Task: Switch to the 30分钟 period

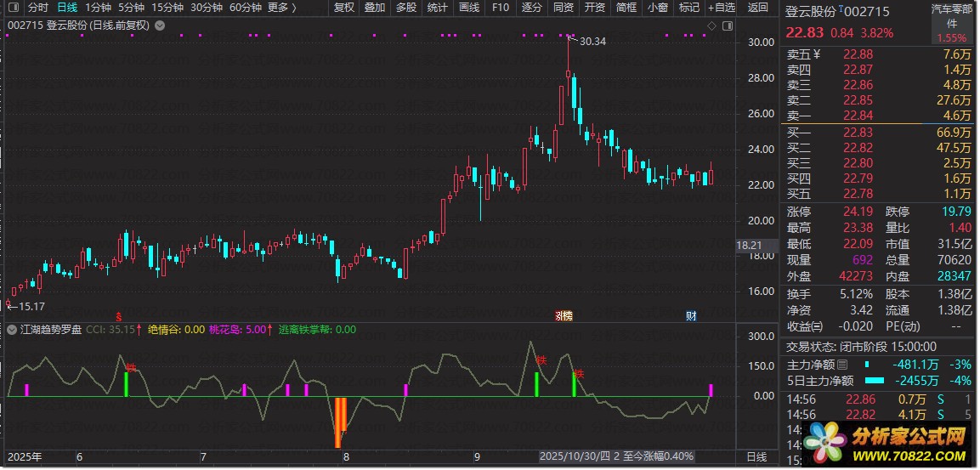Action: [207, 8]
